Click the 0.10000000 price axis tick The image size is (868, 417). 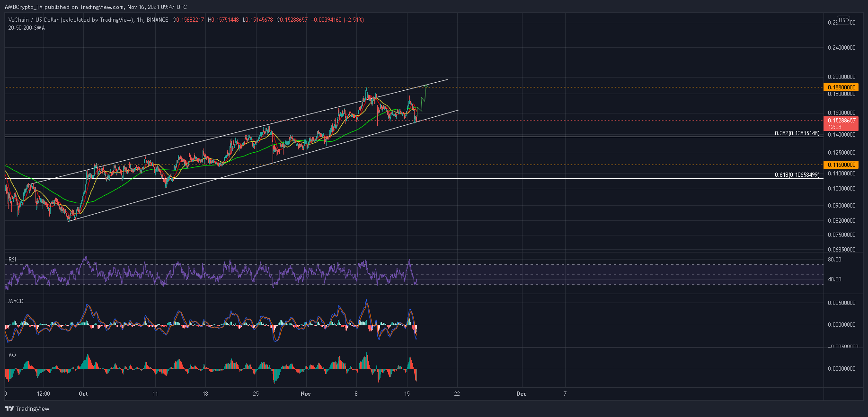(841, 189)
